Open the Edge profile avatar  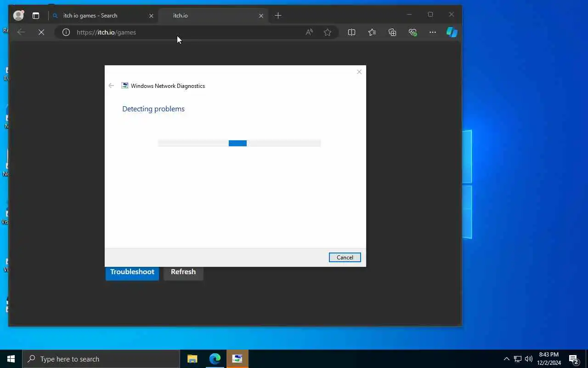click(19, 15)
